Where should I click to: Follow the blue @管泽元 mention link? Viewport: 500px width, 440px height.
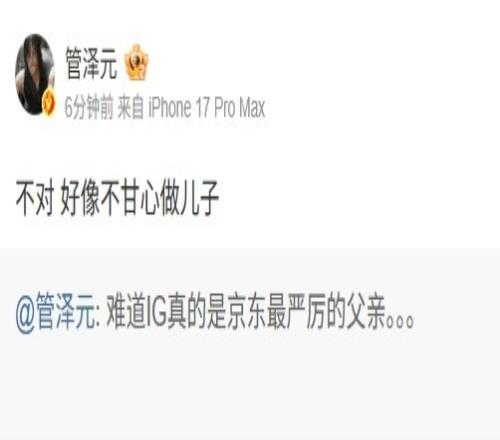[x=55, y=313]
